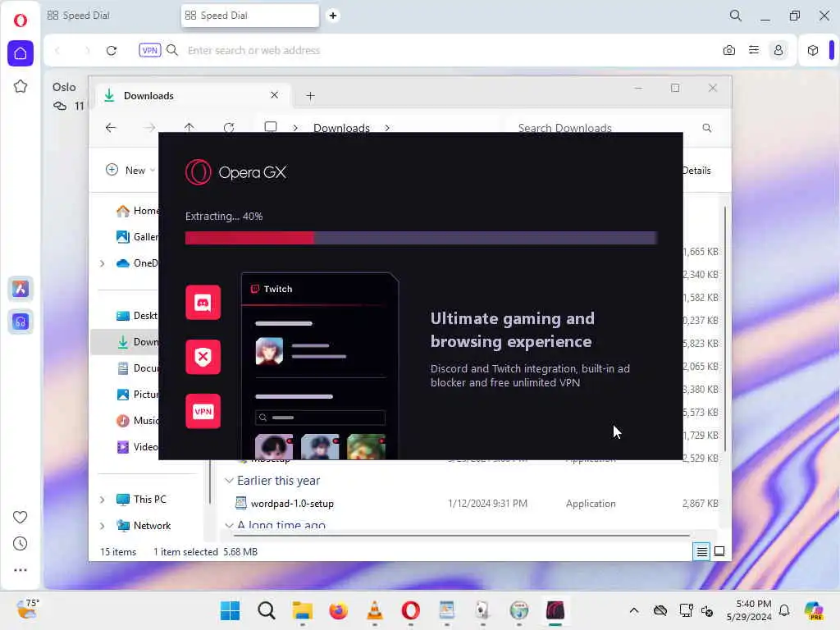The width and height of the screenshot is (840, 630).
Task: Reload the page in Opera toolbar
Action: point(112,50)
